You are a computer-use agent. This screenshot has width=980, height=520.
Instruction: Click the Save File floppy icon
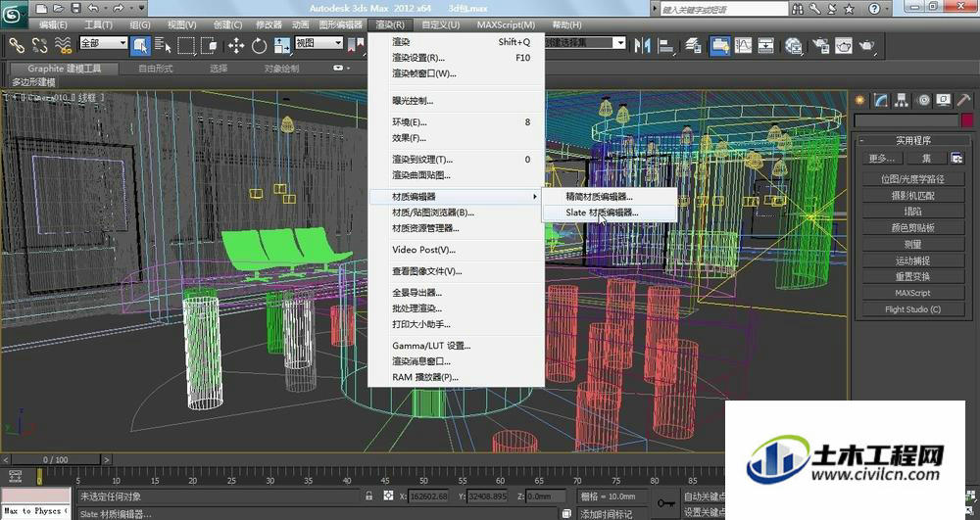pos(75,8)
